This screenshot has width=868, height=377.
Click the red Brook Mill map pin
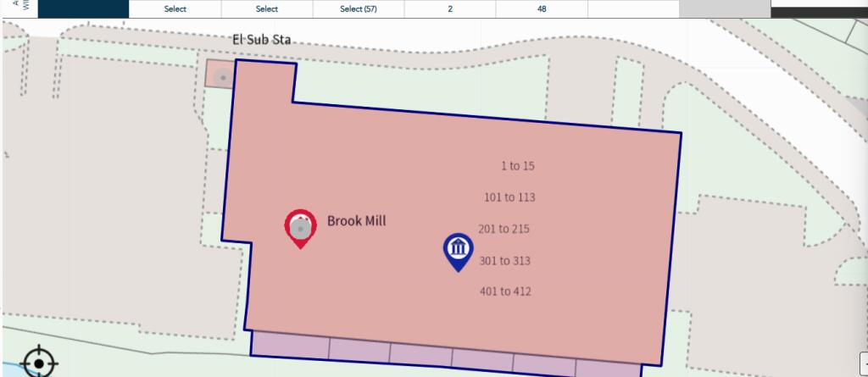299,227
